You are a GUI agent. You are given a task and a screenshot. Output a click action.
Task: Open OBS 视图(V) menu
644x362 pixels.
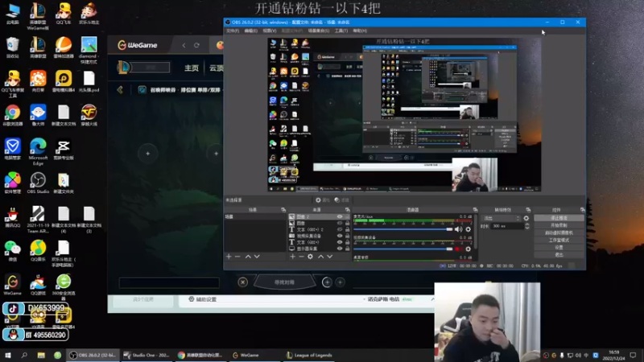[x=270, y=31]
